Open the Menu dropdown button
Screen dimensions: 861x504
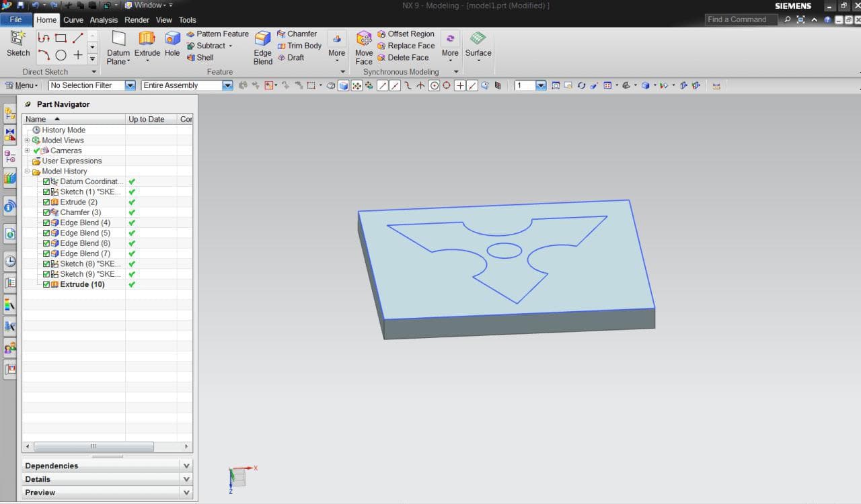[x=22, y=85]
